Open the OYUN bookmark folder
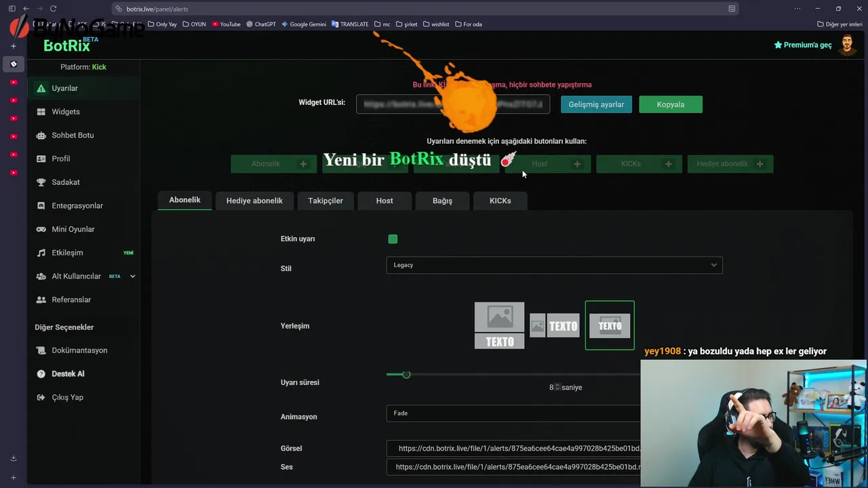Viewport: 868px width, 488px height. point(194,24)
